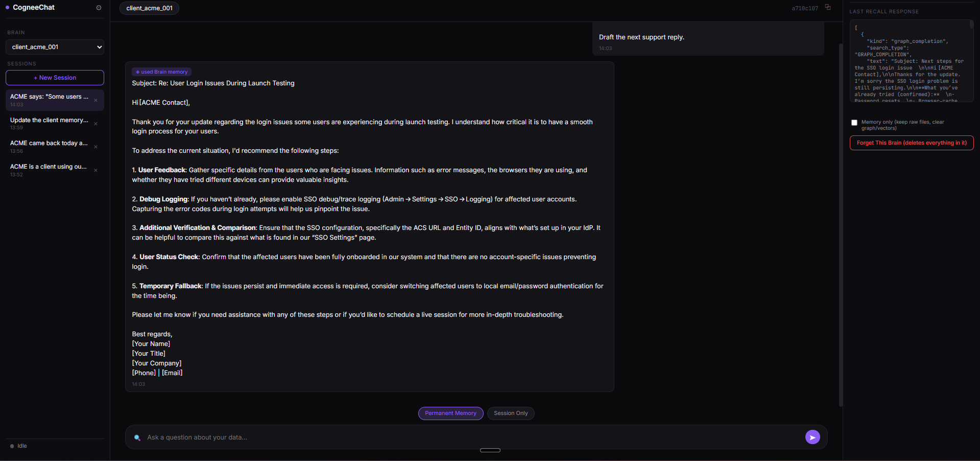Delete the 'ACME says: Some users' session

95,100
